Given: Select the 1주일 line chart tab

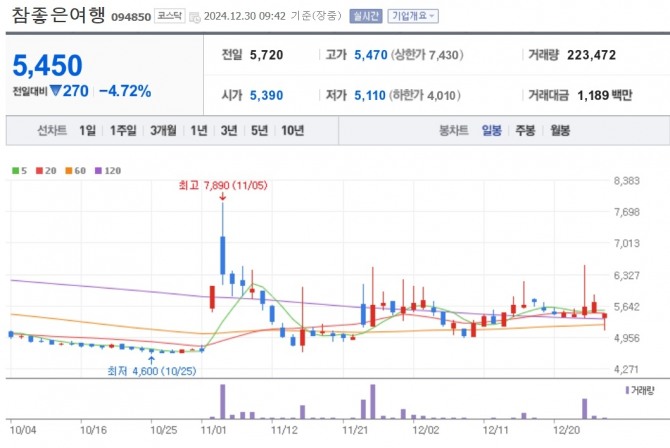Looking at the screenshot, I should tap(123, 130).
